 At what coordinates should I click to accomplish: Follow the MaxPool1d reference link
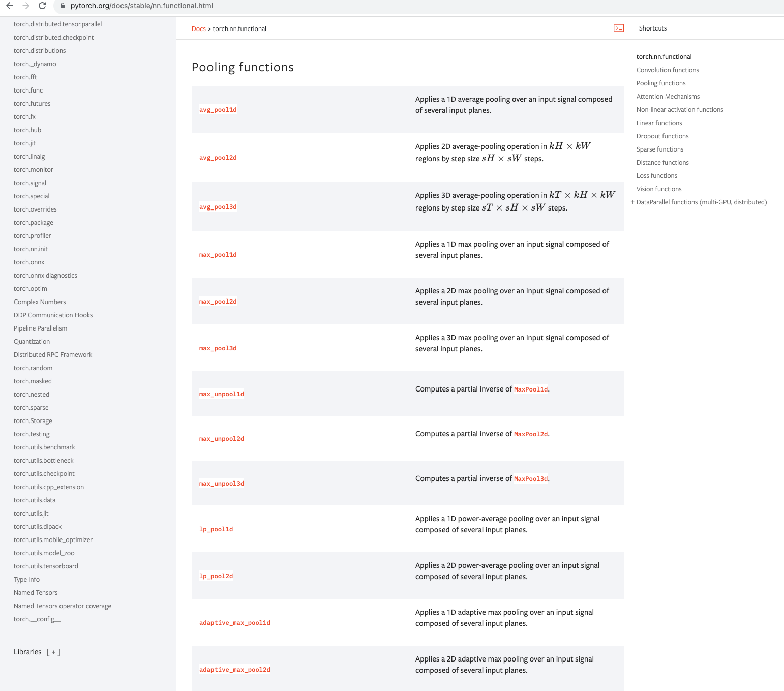531,389
